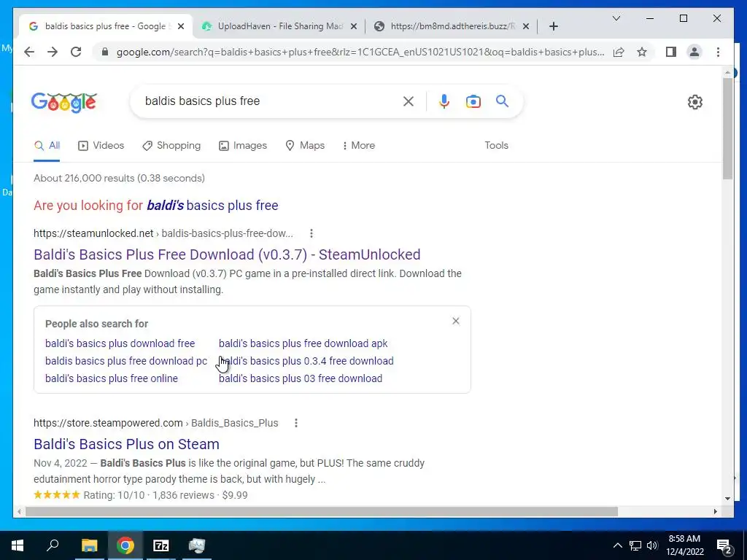This screenshot has width=747, height=560.
Task: Clear the search query text
Action: tap(409, 101)
